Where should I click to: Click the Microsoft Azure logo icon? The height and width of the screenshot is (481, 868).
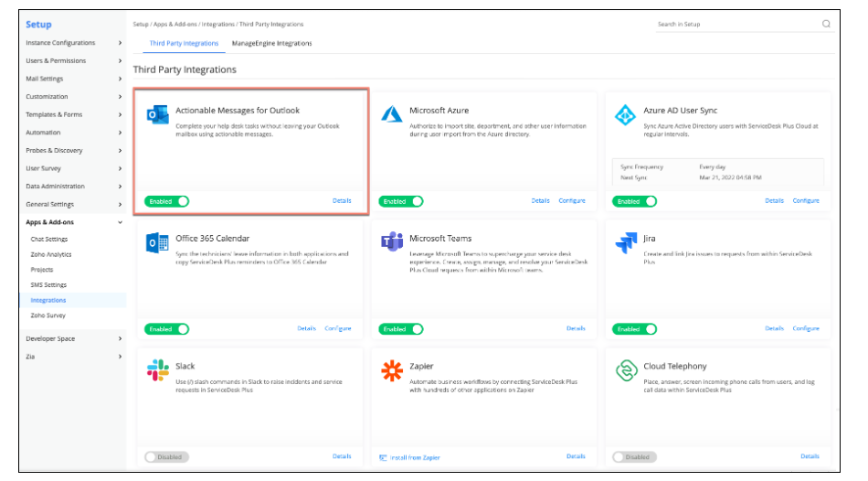[x=392, y=114]
